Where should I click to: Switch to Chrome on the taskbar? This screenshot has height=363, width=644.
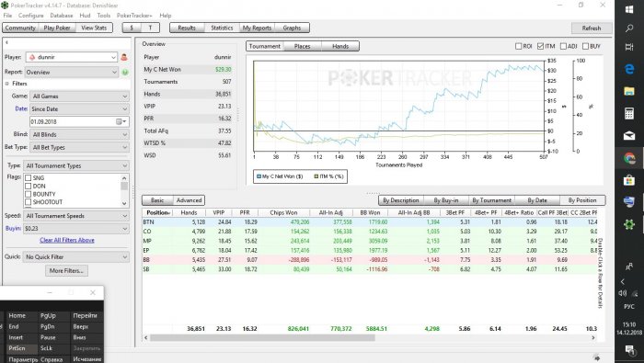click(628, 158)
